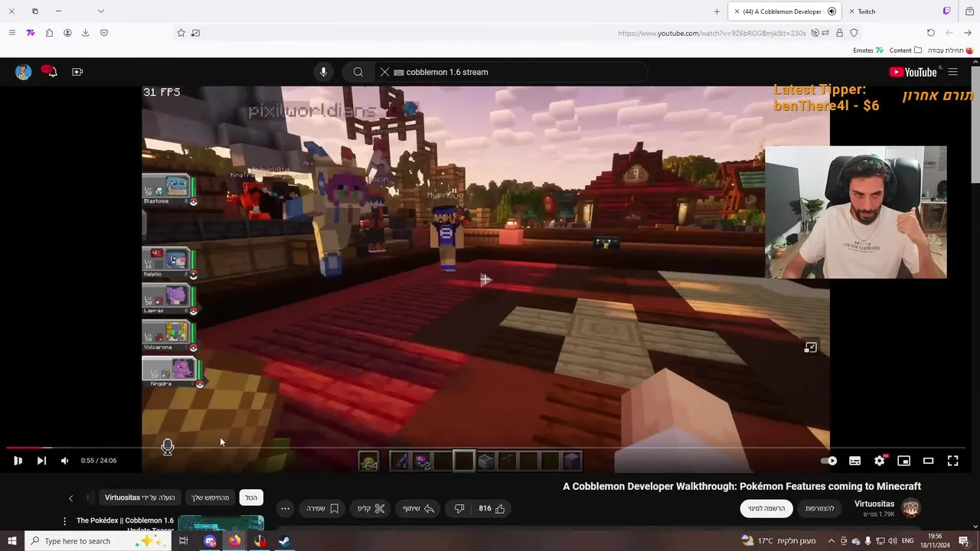
Task: Open the Content bookmarks folder
Action: pos(906,51)
